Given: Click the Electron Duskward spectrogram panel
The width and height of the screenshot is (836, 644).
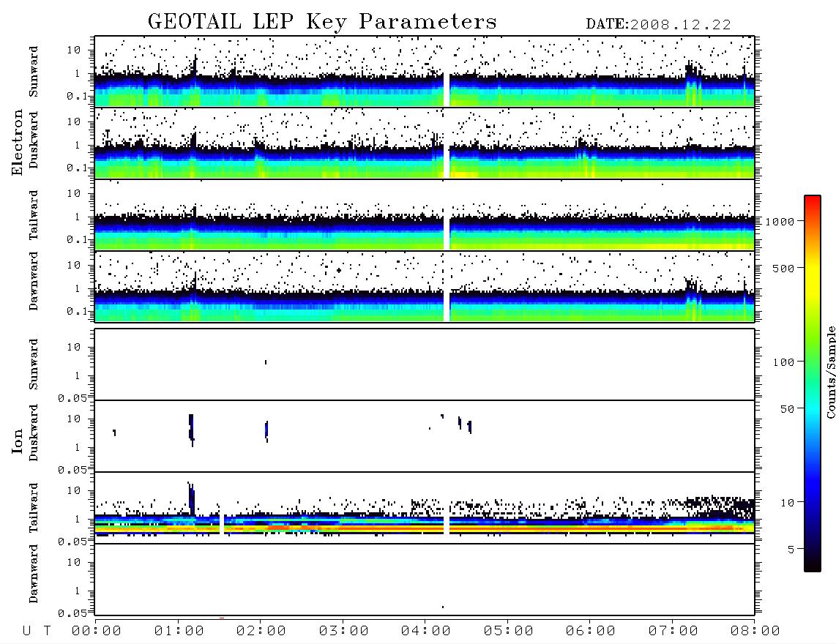Looking at the screenshot, I should coord(425,143).
